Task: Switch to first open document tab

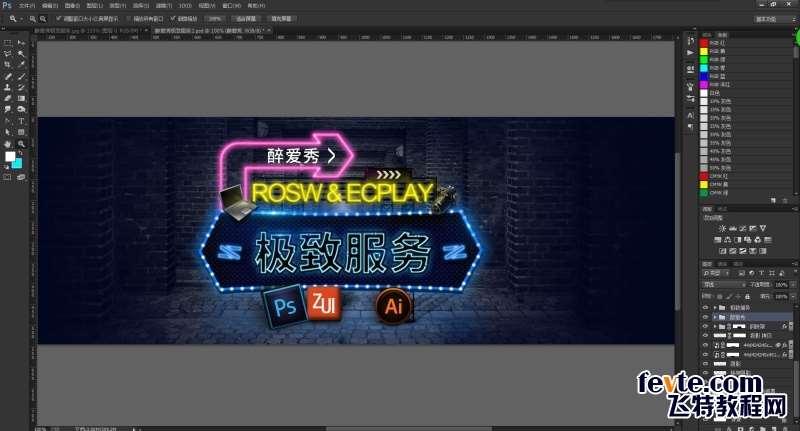Action: pos(89,31)
